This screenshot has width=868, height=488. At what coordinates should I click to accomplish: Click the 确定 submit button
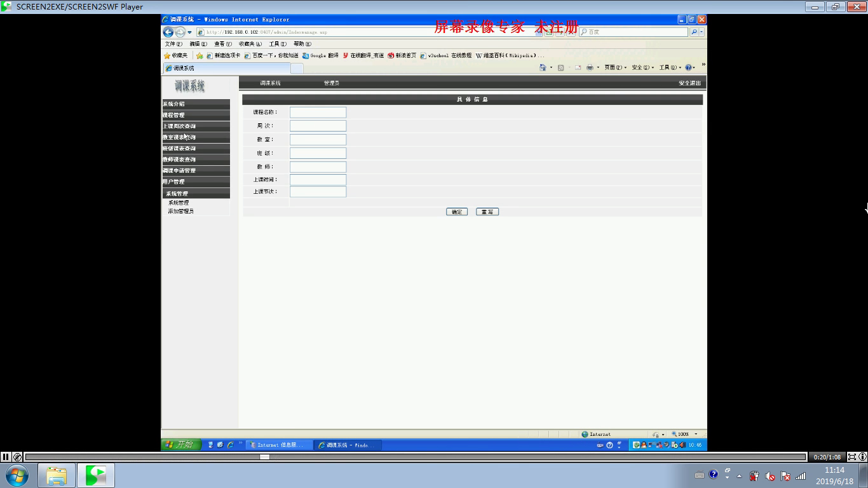tap(457, 212)
